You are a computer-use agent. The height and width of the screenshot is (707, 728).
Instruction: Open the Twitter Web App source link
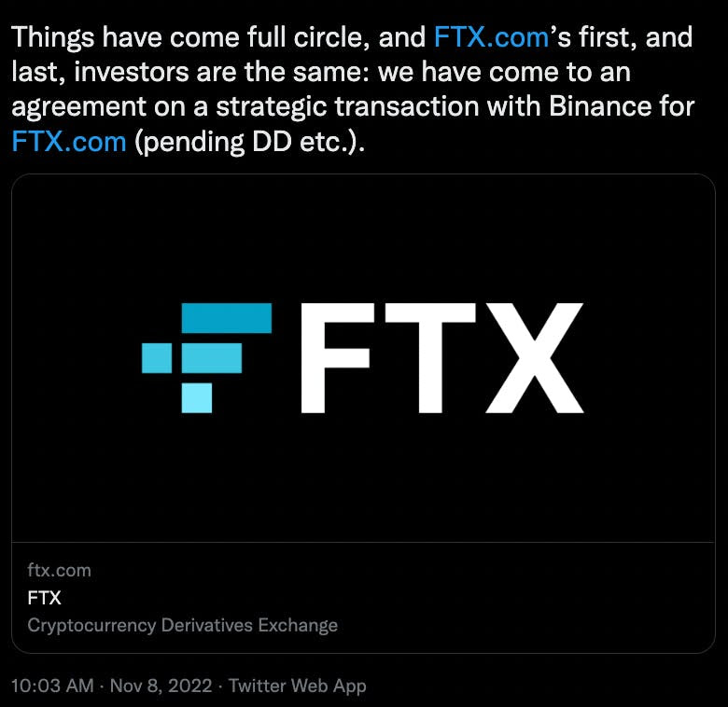click(x=298, y=686)
